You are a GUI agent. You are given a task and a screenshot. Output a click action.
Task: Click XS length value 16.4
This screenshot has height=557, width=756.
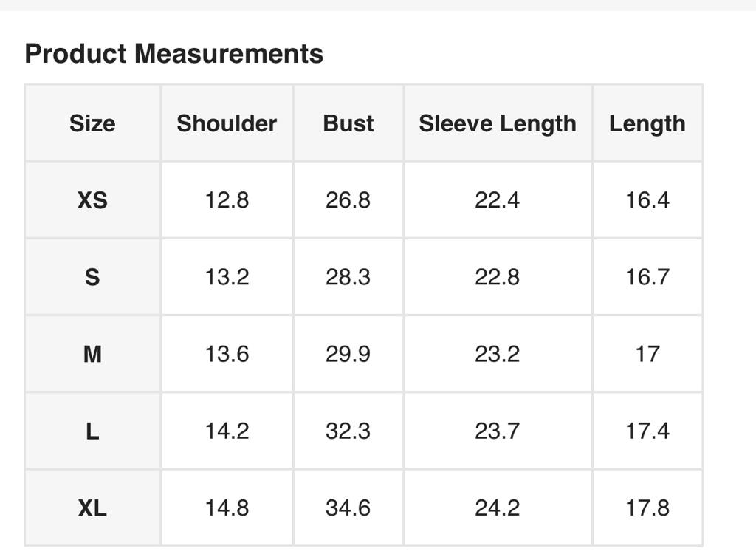(x=647, y=200)
